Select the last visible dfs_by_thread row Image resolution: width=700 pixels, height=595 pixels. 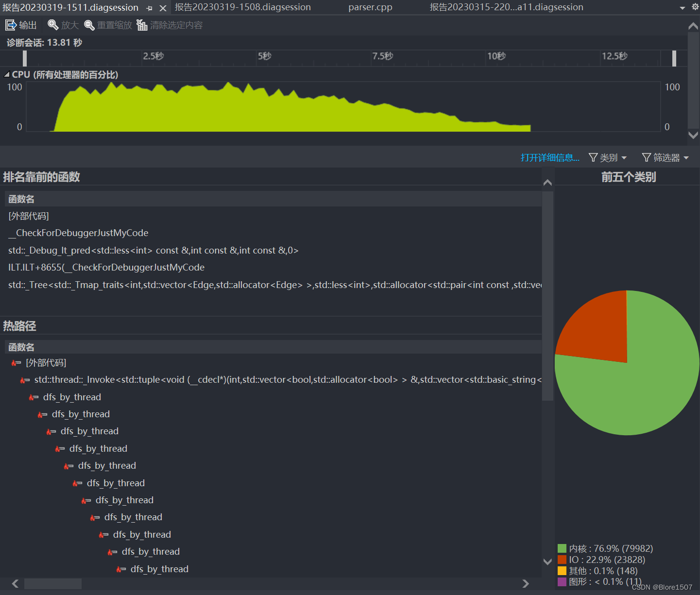pos(273,569)
